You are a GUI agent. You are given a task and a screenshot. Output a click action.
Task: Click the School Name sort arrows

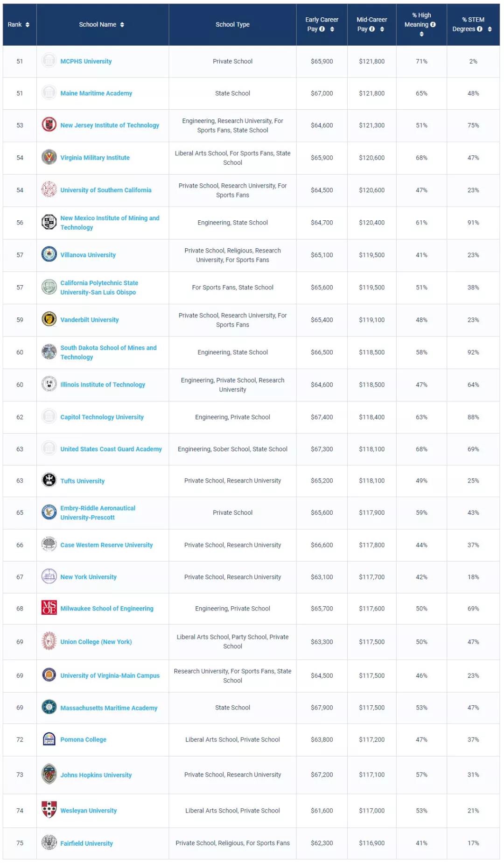click(x=122, y=25)
